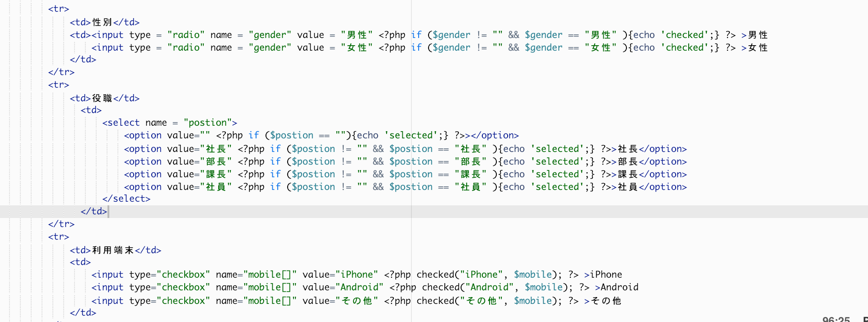The width and height of the screenshot is (868, 322).
Task: Click the 利用端末 label text in the td
Action: tap(113, 250)
